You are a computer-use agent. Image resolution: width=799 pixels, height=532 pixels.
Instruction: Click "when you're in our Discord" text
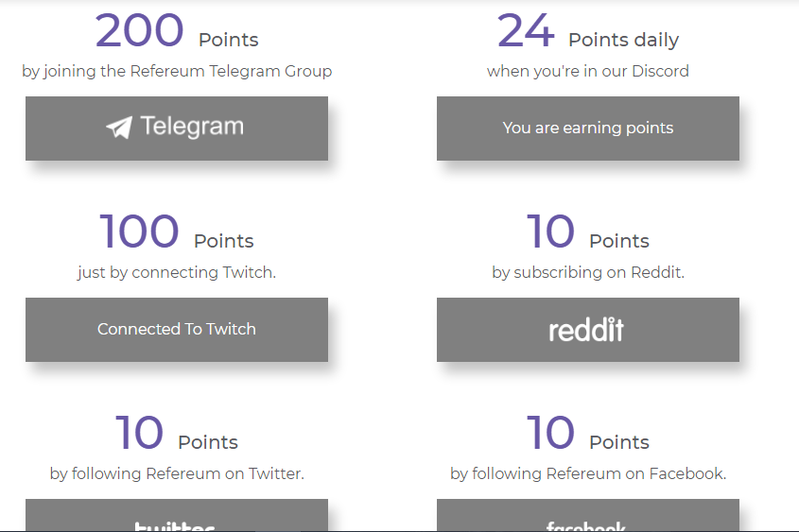pyautogui.click(x=587, y=71)
